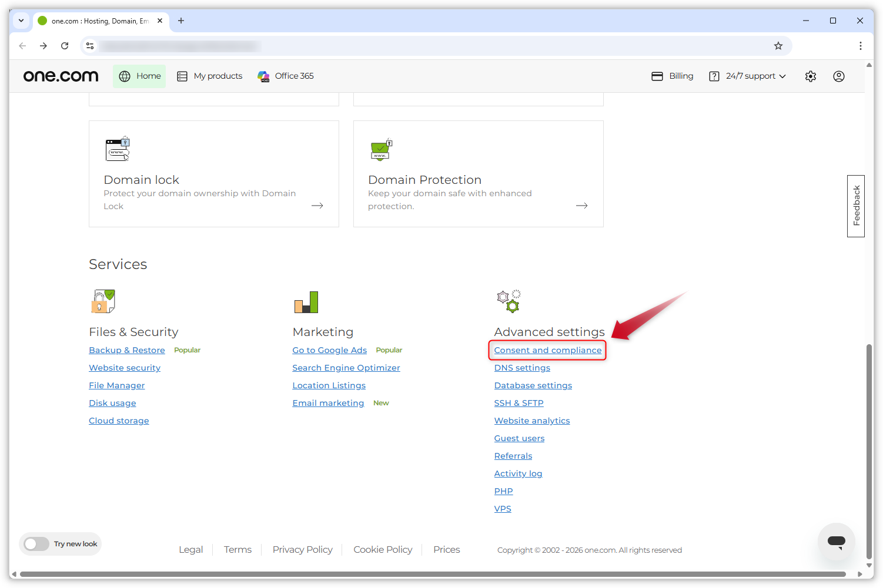Go to My products menu

[x=210, y=76]
